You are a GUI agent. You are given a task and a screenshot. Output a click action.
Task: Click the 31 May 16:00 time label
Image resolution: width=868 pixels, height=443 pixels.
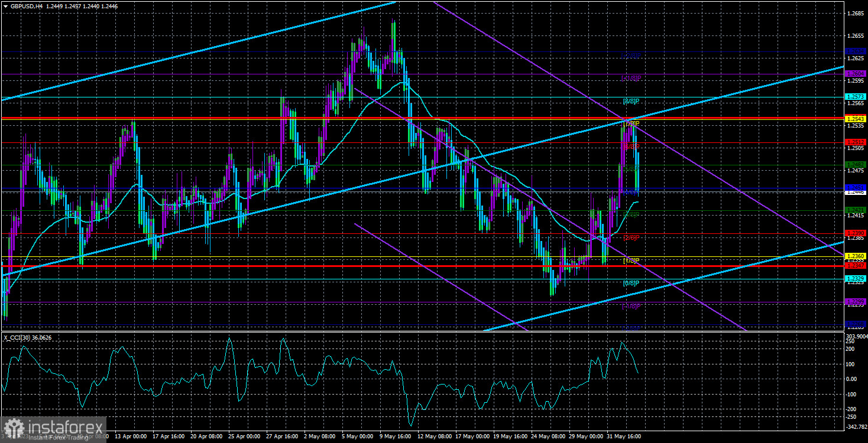point(623,437)
